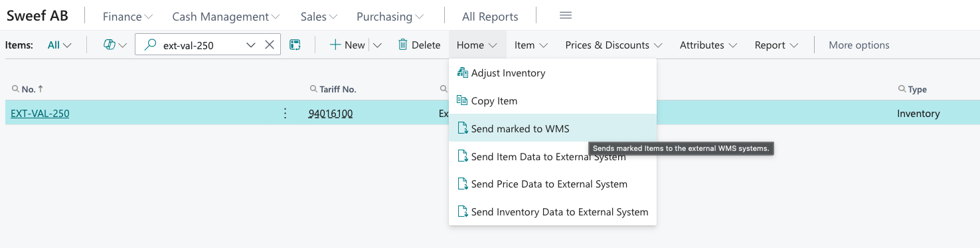Click the Copy Item icon in menu

[463, 100]
